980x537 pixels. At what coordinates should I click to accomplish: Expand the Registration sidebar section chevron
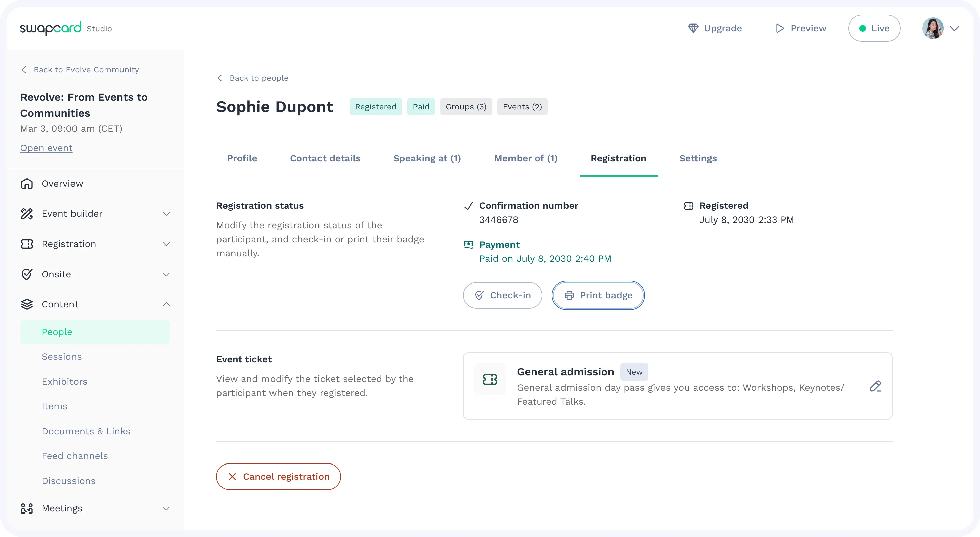(166, 244)
